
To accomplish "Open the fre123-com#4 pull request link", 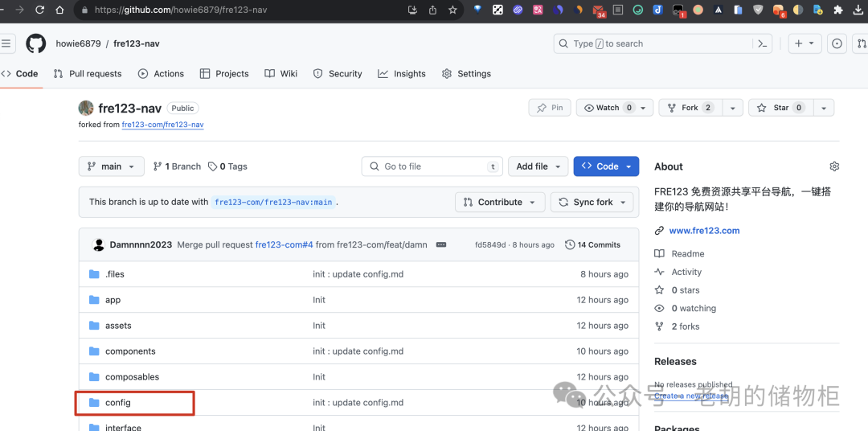I will pyautogui.click(x=284, y=245).
